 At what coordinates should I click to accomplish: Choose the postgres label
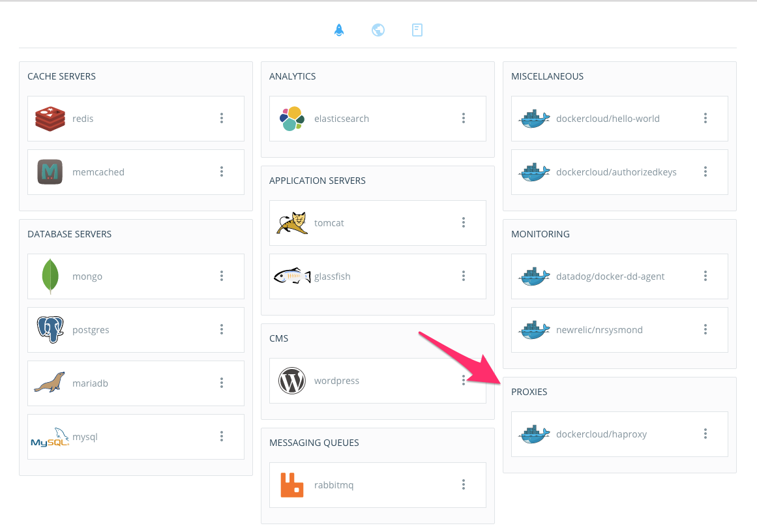tap(91, 331)
